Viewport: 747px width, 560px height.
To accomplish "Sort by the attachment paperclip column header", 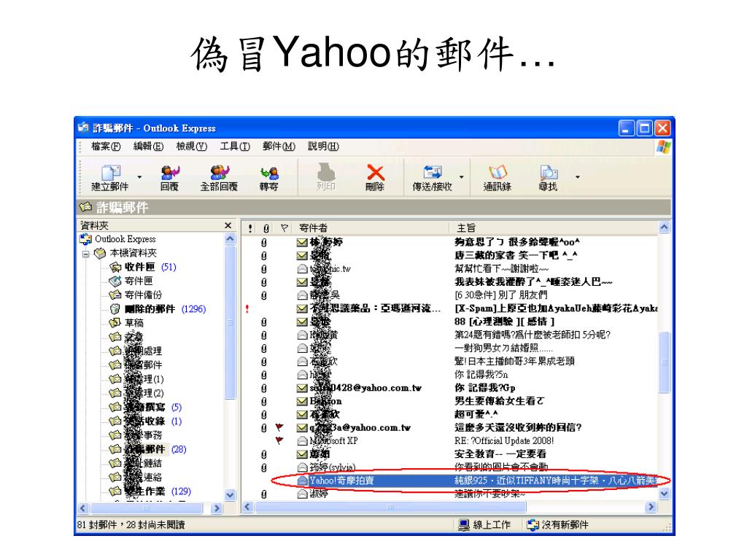I will [x=266, y=228].
